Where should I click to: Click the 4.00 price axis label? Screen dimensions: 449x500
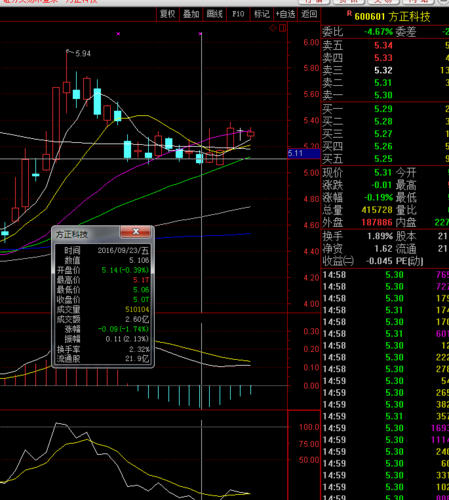(x=311, y=304)
